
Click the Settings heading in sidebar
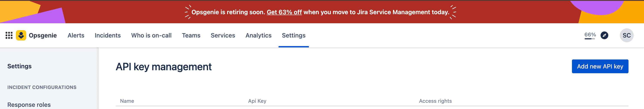click(20, 66)
